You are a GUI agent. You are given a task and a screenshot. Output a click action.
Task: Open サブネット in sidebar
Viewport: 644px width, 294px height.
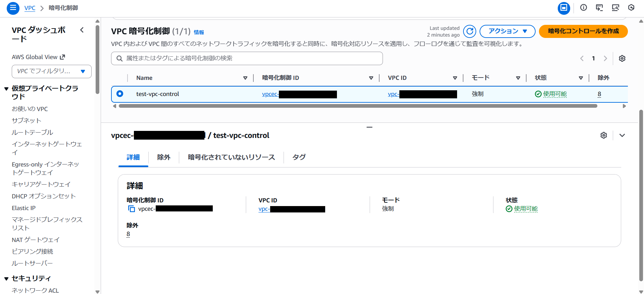(x=27, y=120)
